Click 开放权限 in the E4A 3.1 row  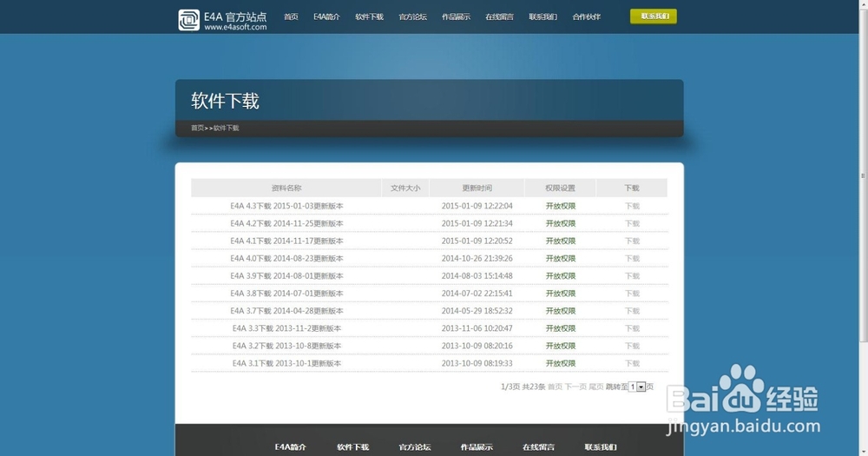561,363
